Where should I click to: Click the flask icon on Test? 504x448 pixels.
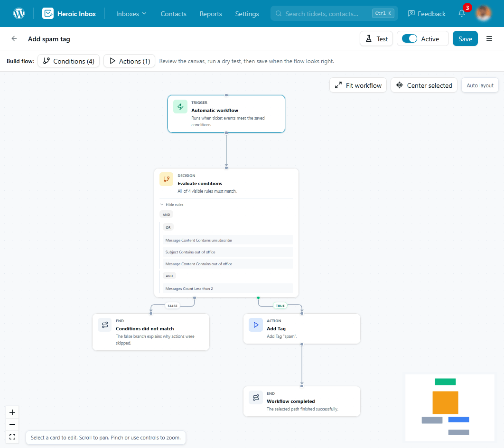pyautogui.click(x=369, y=38)
